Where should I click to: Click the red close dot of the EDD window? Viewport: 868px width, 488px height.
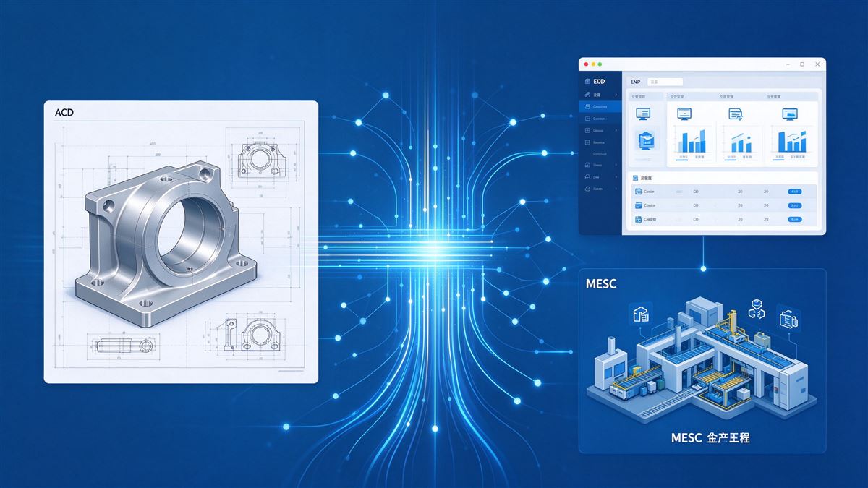(586, 64)
